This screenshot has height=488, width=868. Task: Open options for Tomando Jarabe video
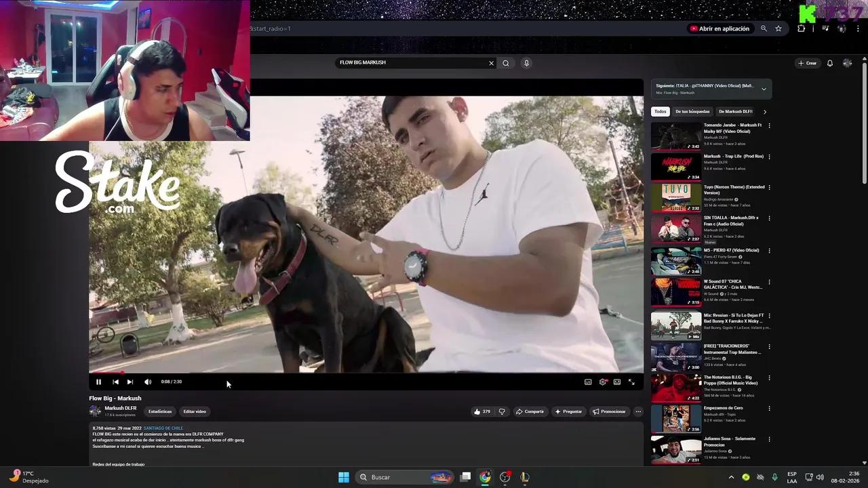point(769,126)
